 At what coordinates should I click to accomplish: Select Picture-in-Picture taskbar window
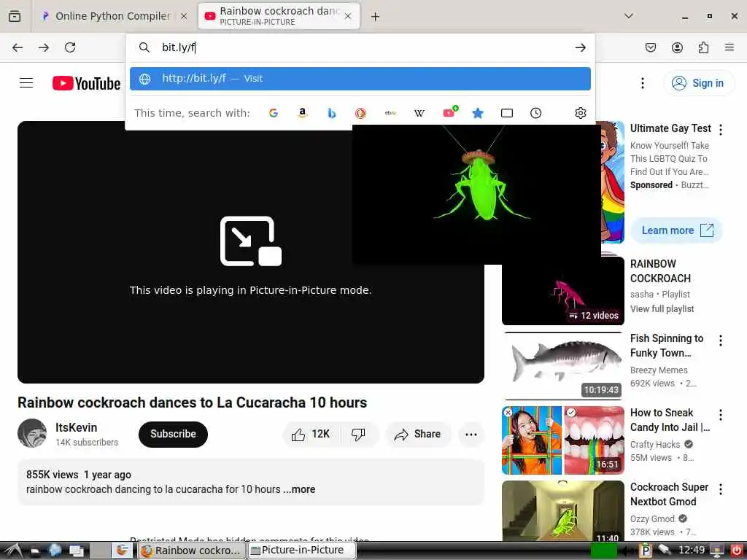click(302, 551)
